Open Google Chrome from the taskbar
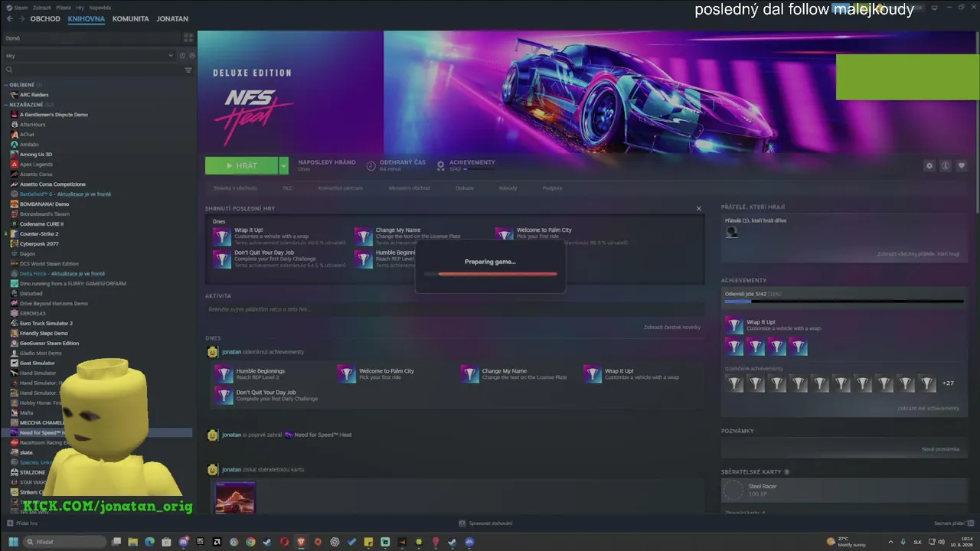The width and height of the screenshot is (980, 551). click(x=250, y=542)
